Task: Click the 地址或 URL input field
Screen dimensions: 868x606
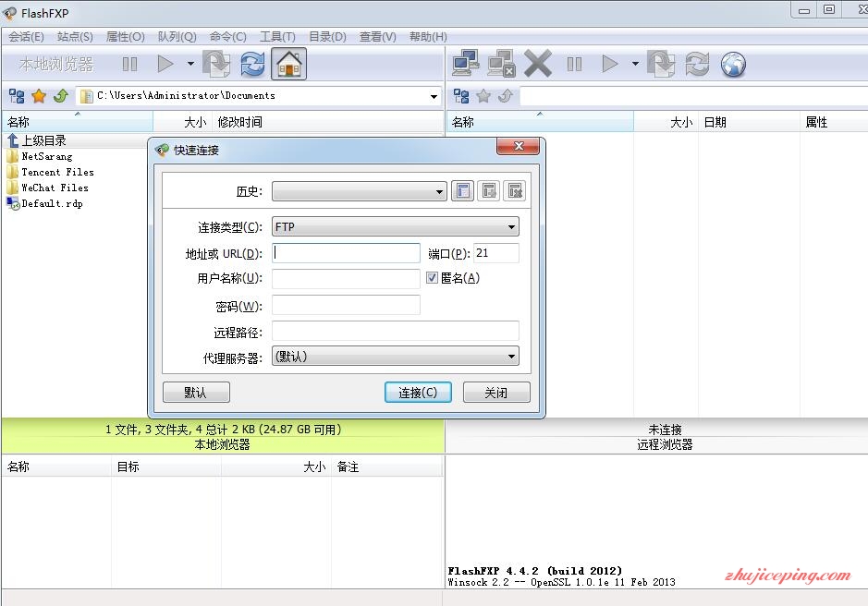Action: pyautogui.click(x=346, y=253)
